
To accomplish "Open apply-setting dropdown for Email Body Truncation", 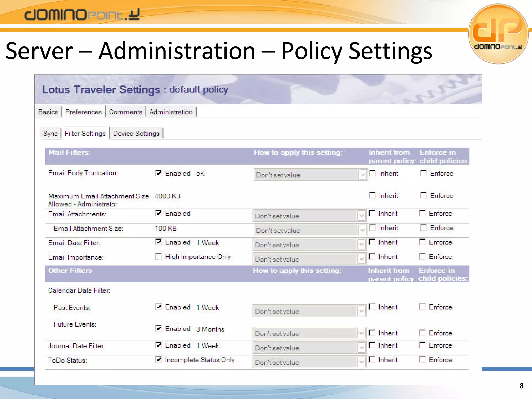I will pos(310,175).
